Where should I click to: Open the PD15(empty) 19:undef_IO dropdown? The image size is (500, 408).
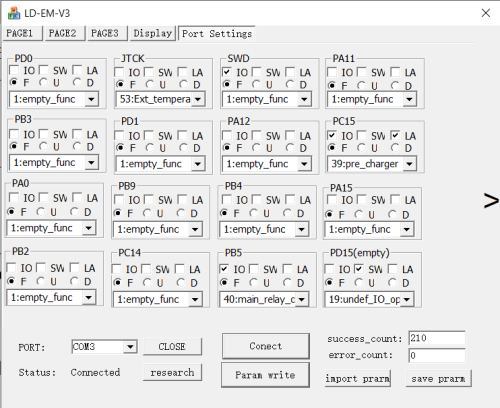(x=407, y=299)
